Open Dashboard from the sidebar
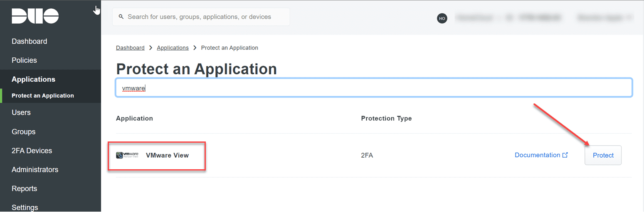 [29, 41]
